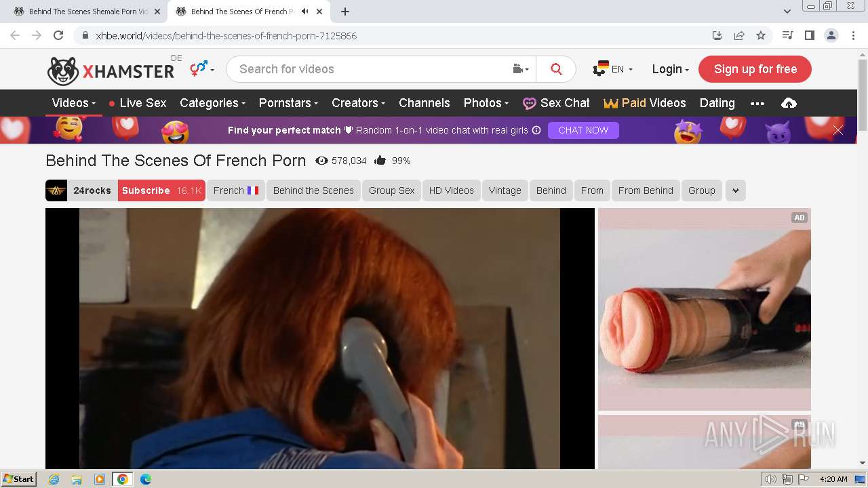This screenshot has width=868, height=488.
Task: Select the French tag
Action: coord(235,190)
